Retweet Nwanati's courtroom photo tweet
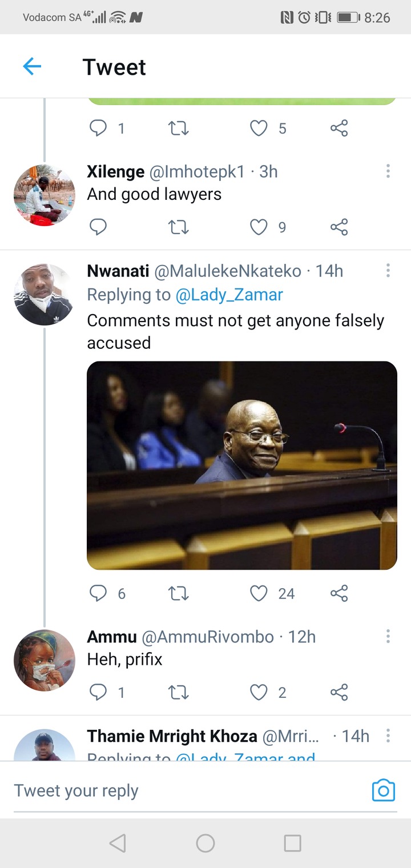Screen dimensions: 411x868 179,594
